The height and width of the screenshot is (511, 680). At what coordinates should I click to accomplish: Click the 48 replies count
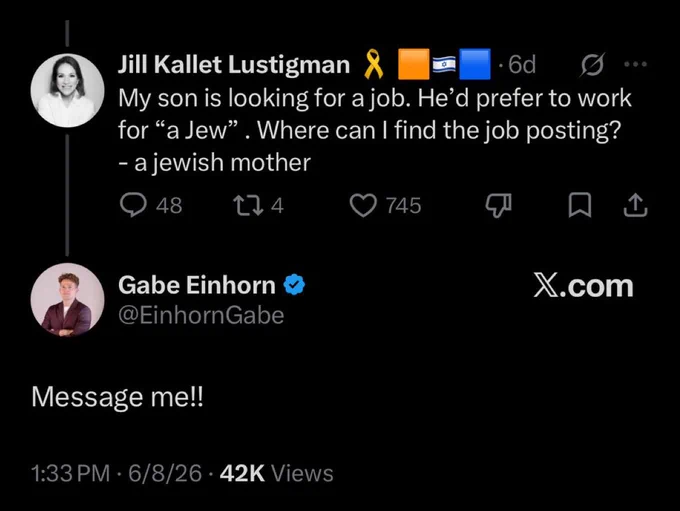click(x=169, y=206)
